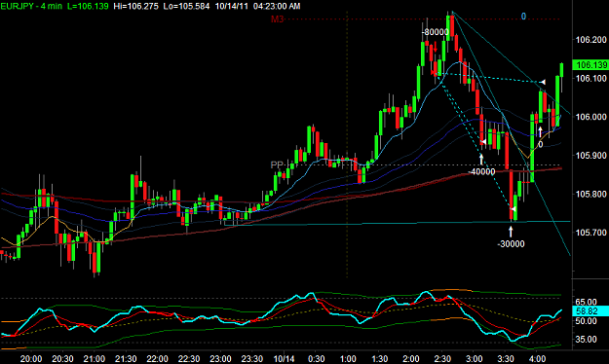Click the M3 pivot level label
This screenshot has height=364, width=609.
point(278,19)
